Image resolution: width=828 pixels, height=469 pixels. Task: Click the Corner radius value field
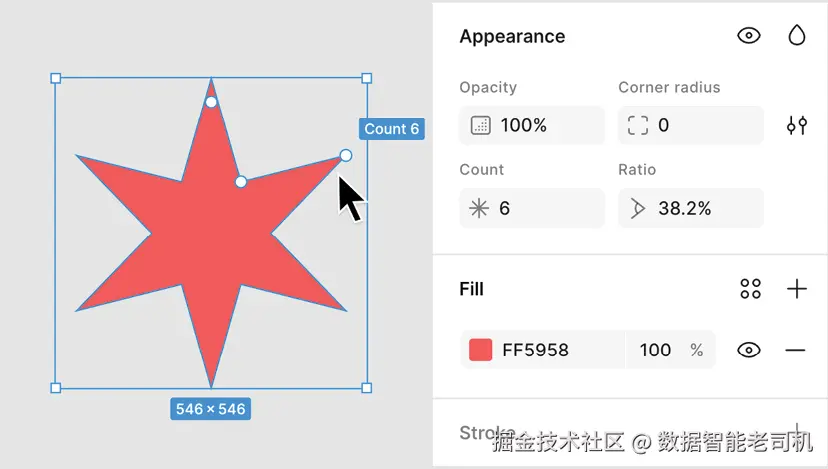pyautogui.click(x=700, y=125)
